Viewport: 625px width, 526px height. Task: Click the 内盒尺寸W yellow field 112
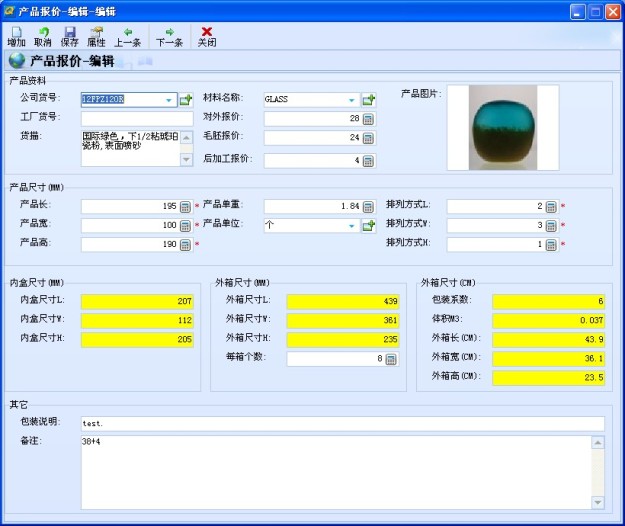tap(137, 321)
